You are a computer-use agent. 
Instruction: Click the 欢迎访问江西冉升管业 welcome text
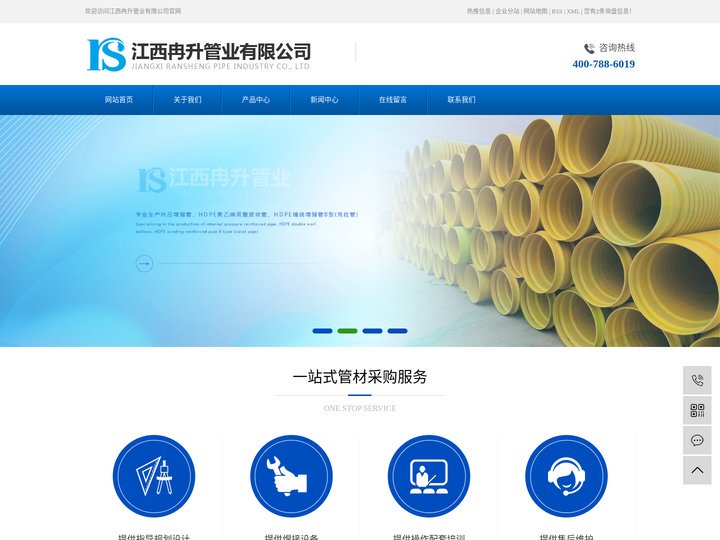click(x=133, y=11)
